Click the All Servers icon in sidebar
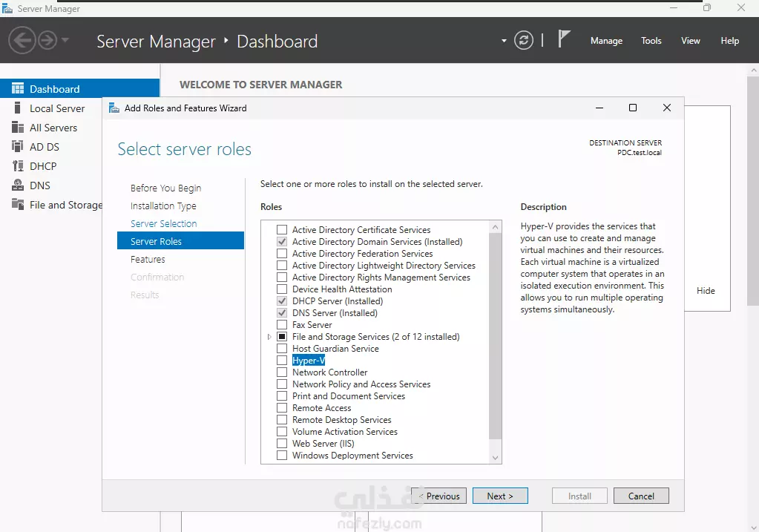This screenshot has height=532, width=759. tap(17, 128)
